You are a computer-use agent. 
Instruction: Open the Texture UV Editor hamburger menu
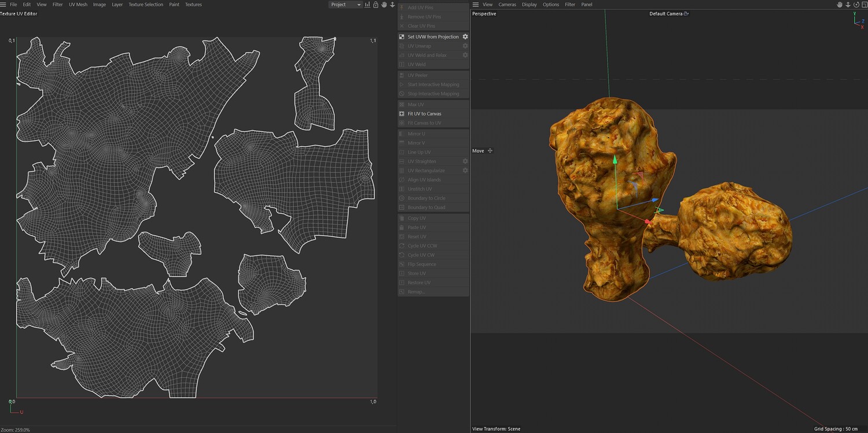[x=3, y=5]
